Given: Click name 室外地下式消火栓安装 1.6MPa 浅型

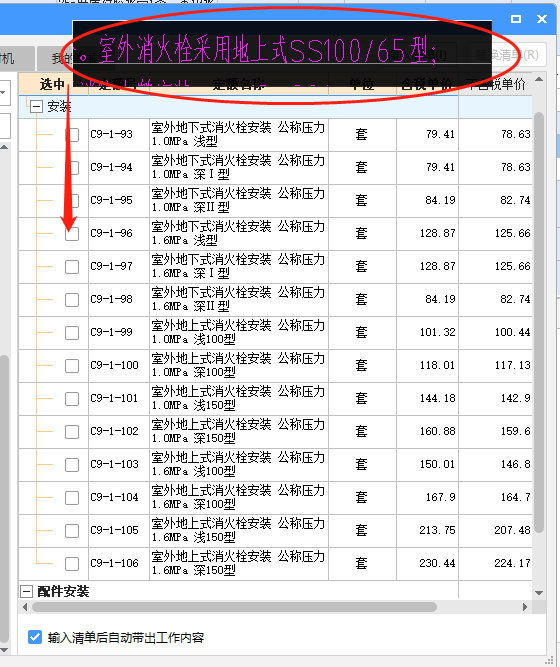Looking at the screenshot, I should coord(238,233).
